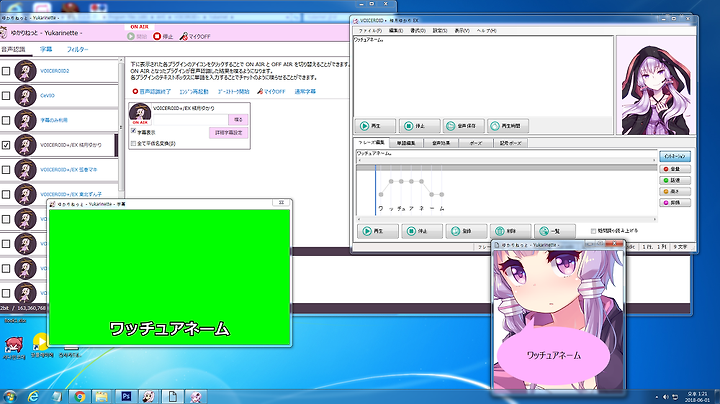
Task: Click the speech text input field in plugin card
Action: tap(190, 119)
